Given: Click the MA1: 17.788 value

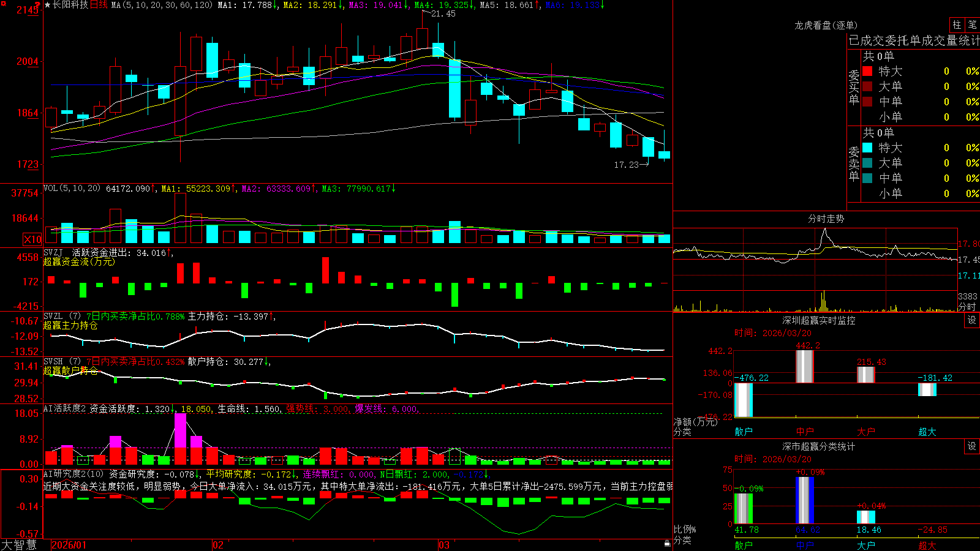Looking at the screenshot, I should [x=245, y=5].
